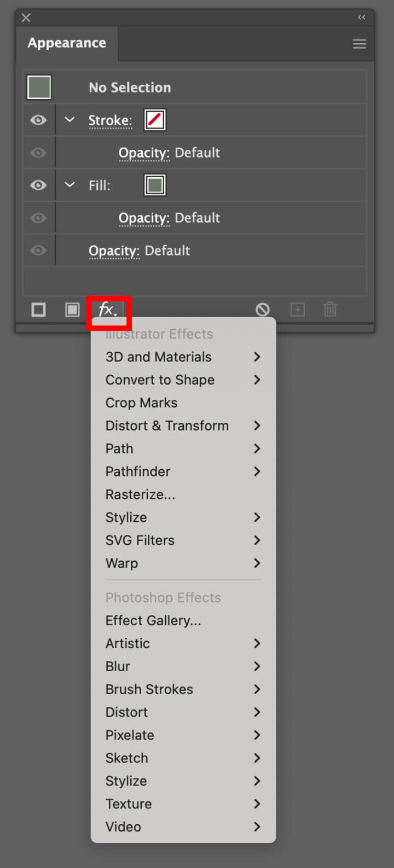
Task: Hide the Stroke attribute with its eye toggle
Action: pyautogui.click(x=38, y=120)
